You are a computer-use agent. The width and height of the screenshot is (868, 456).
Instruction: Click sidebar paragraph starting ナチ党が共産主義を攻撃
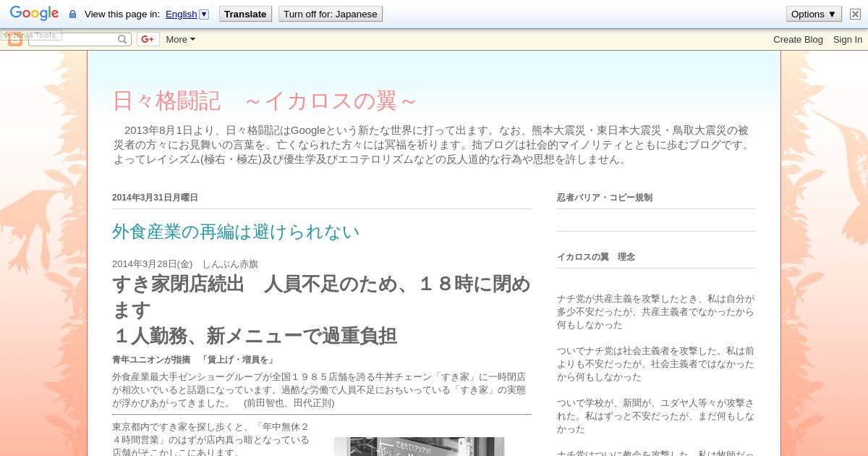656,311
